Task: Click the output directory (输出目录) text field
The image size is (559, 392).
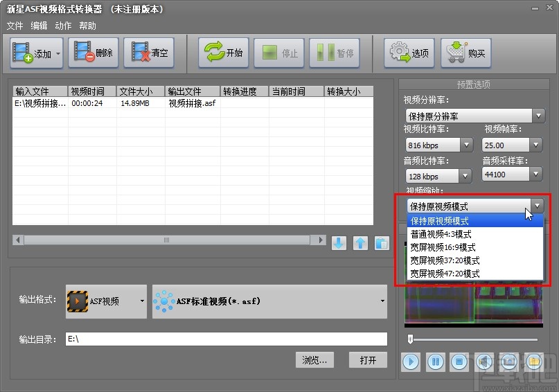Action: (x=225, y=339)
